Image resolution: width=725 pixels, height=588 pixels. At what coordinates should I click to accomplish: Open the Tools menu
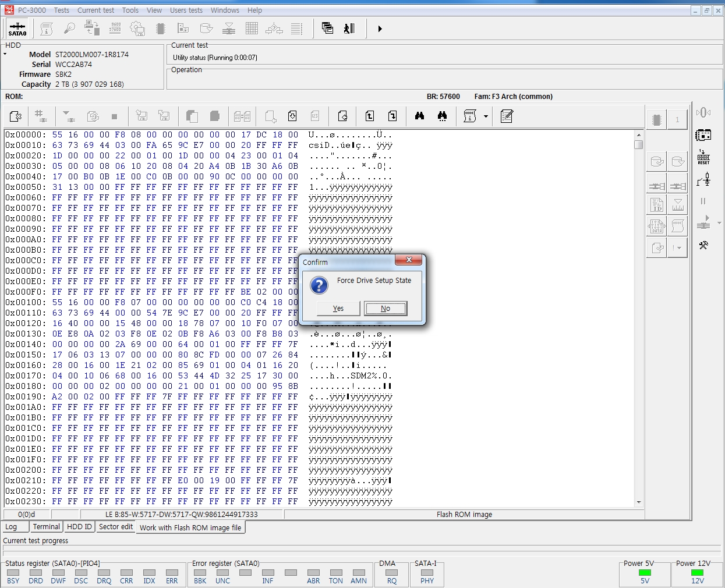130,10
